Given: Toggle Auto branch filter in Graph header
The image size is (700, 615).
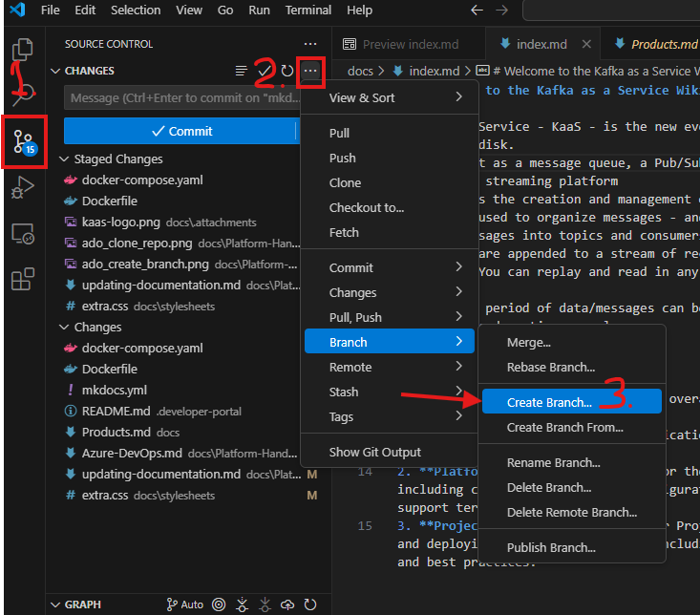Looking at the screenshot, I should pyautogui.click(x=185, y=604).
